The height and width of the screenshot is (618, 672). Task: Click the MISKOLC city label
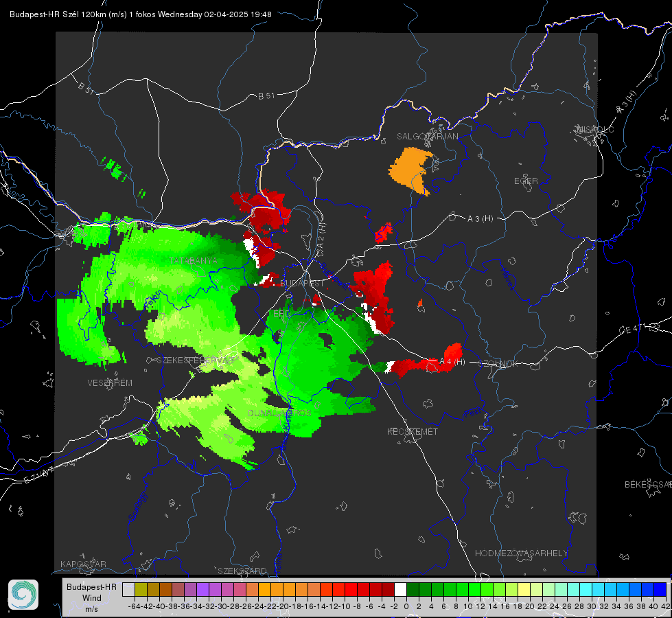(x=595, y=129)
